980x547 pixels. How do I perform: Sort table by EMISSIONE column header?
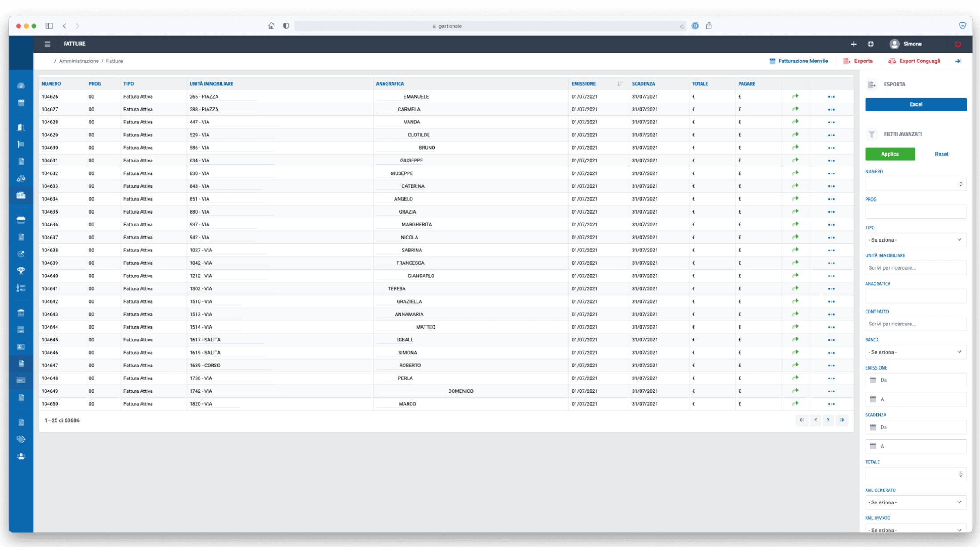(584, 84)
